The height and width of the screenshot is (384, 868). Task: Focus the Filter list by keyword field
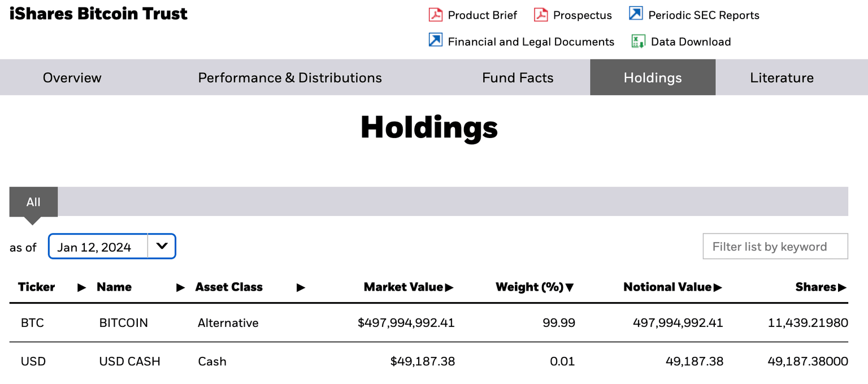[775, 247]
